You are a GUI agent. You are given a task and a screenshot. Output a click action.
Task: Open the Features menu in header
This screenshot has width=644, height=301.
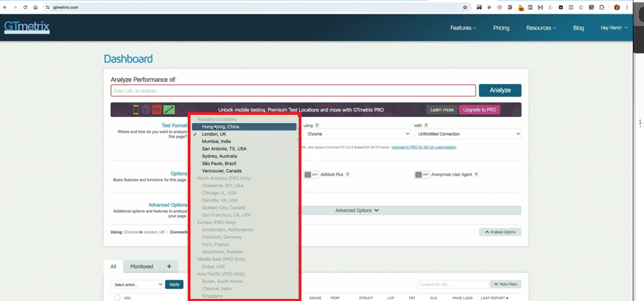coord(463,28)
